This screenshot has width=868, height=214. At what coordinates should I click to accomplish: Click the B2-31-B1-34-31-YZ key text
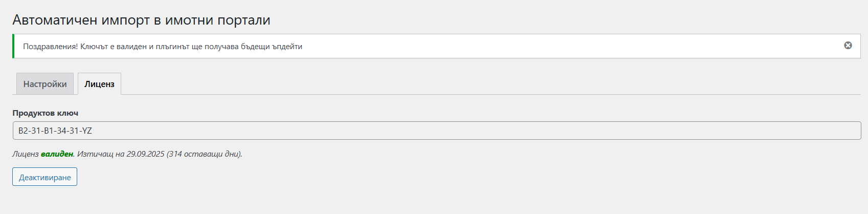coord(55,131)
